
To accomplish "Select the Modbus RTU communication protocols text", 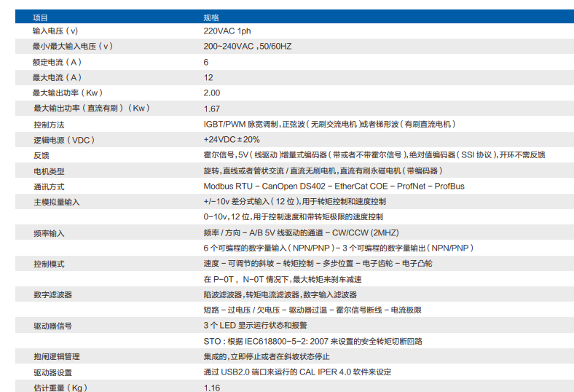I will tap(334, 186).
